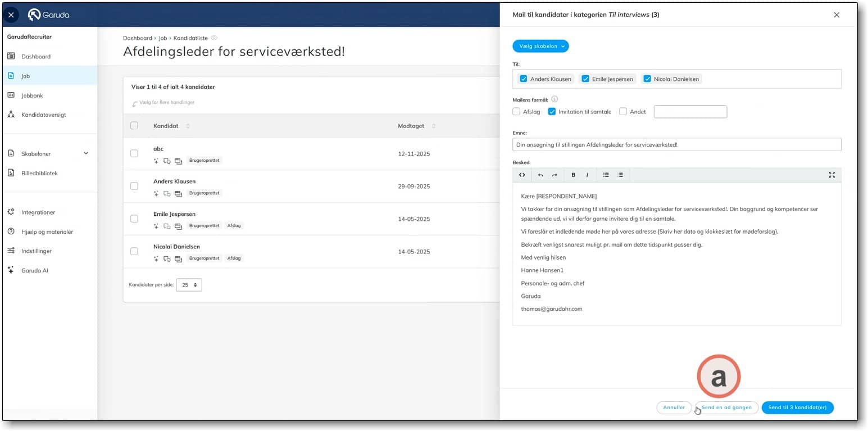868x431 pixels.
Task: Sort table by Kandidat column
Action: point(188,126)
